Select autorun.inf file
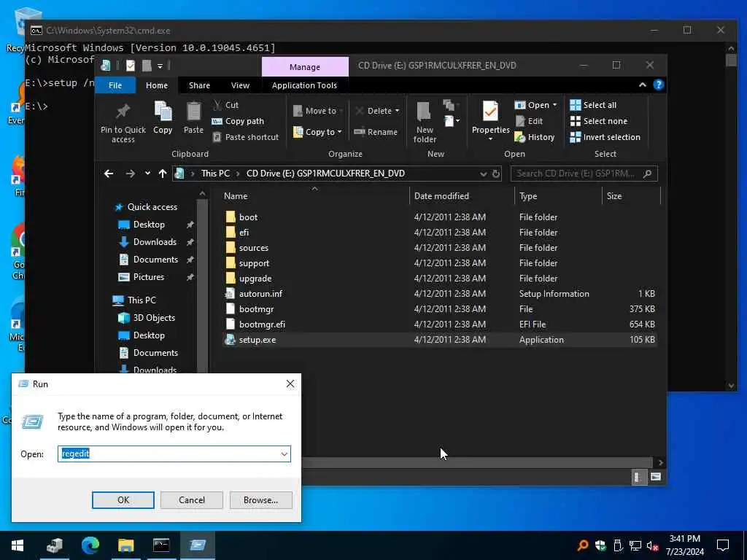This screenshot has height=560, width=747. click(439, 294)
